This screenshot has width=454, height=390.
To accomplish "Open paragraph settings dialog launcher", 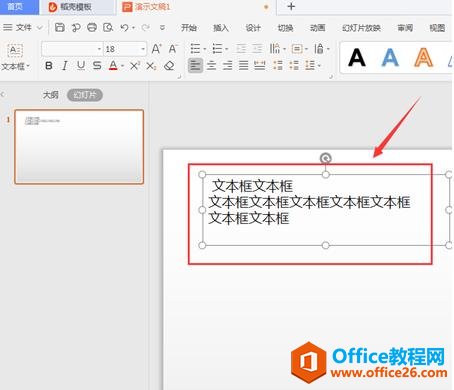I will pyautogui.click(x=331, y=77).
